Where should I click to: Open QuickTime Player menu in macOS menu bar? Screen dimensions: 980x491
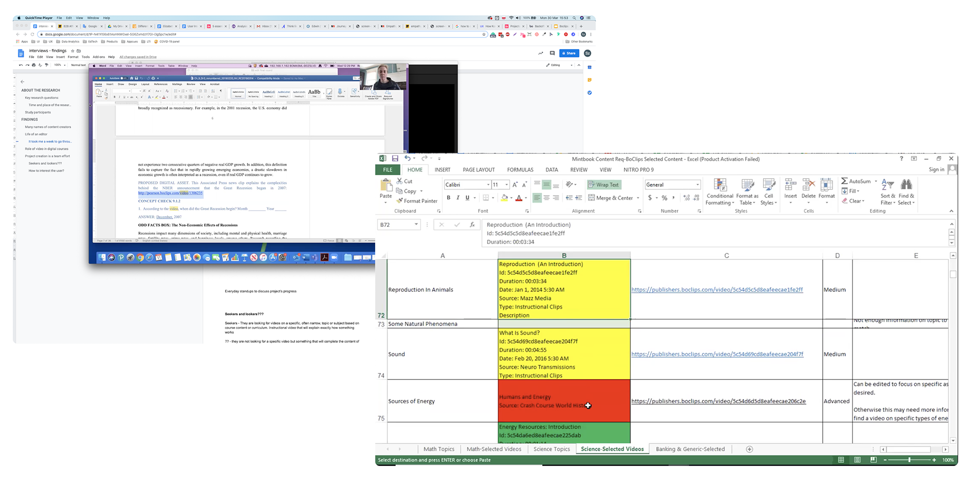(x=39, y=18)
